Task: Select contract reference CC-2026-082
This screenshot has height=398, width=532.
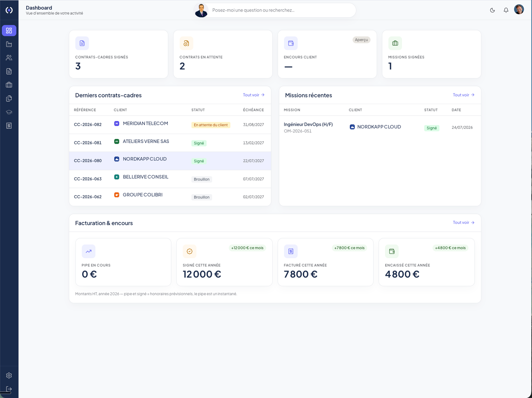Action: (x=88, y=125)
